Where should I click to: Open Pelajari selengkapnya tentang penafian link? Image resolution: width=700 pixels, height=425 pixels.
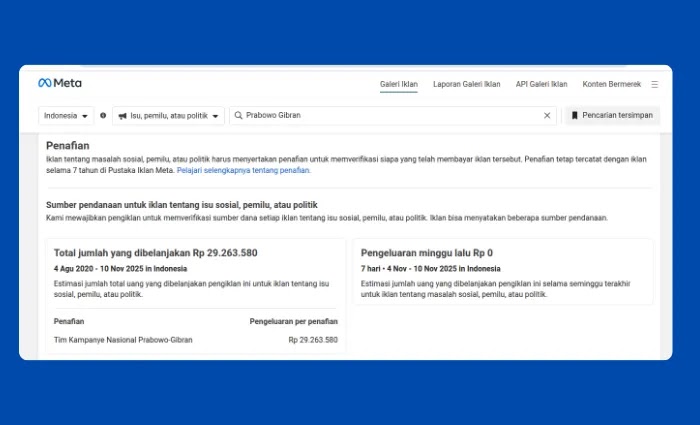click(244, 170)
